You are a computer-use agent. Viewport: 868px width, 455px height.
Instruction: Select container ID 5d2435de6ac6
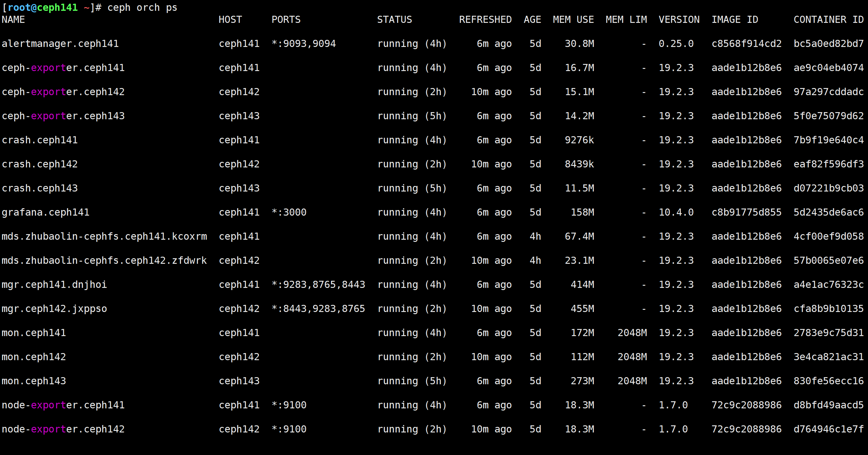click(828, 212)
